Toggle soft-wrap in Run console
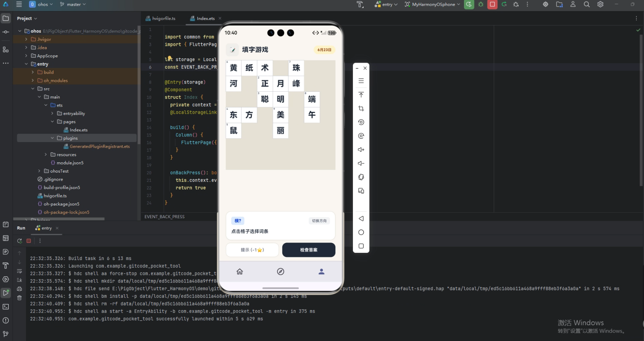Viewport: 644px width, 341px height. (x=19, y=271)
